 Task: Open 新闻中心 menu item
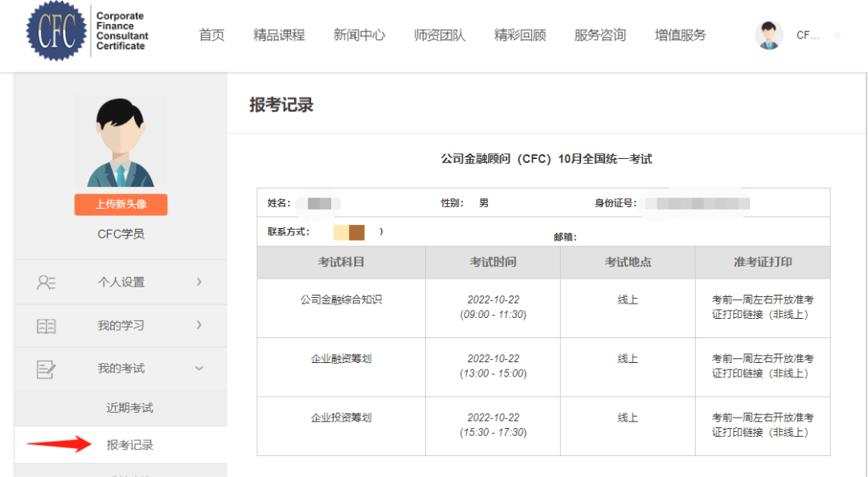click(x=359, y=35)
